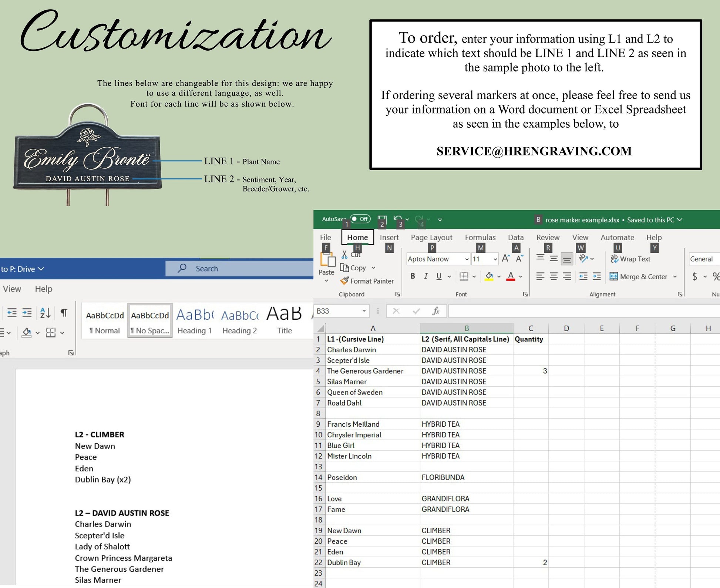Click the Format Painter brush icon

tap(344, 281)
